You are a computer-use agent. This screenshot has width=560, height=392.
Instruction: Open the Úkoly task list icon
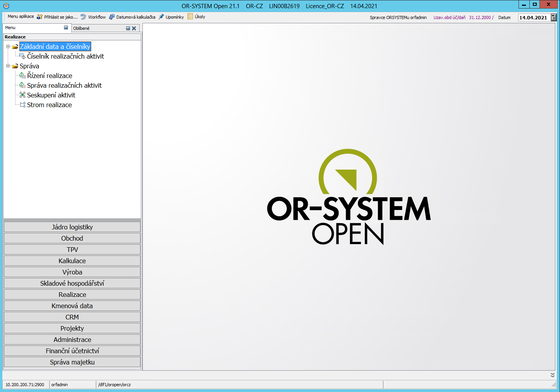190,16
